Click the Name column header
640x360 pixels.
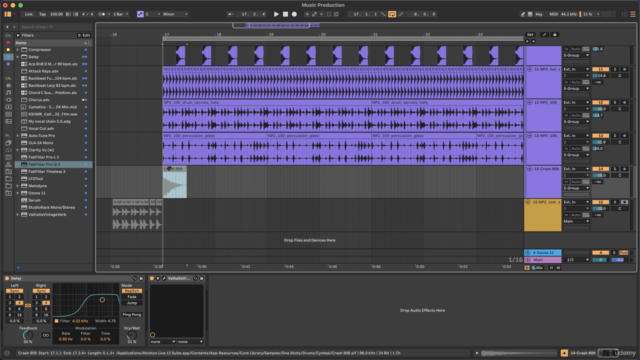pos(52,43)
